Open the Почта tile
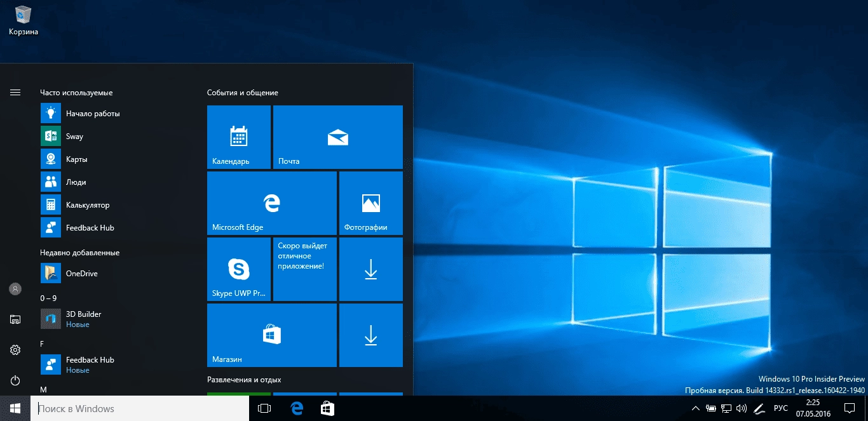This screenshot has width=868, height=421. [x=338, y=137]
